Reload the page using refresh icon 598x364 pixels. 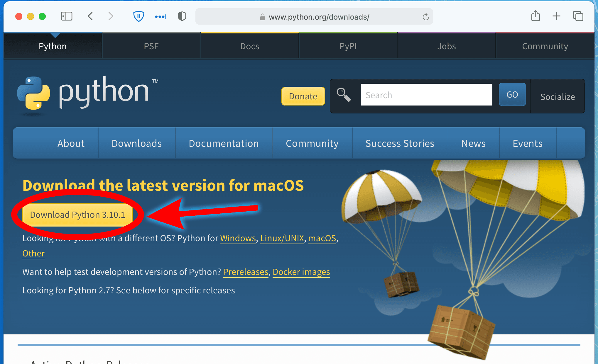pyautogui.click(x=426, y=17)
